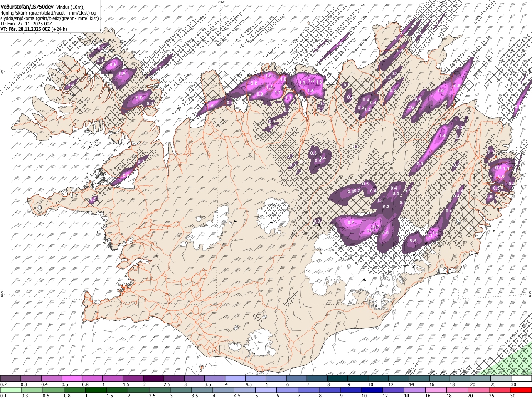532x399 pixels.
Task: Click the 0.4 value in the upper legend
Action: [44, 384]
